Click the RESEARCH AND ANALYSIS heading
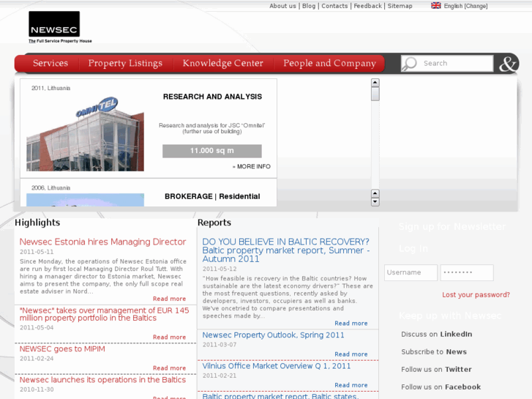The height and width of the screenshot is (399, 532). coord(212,97)
